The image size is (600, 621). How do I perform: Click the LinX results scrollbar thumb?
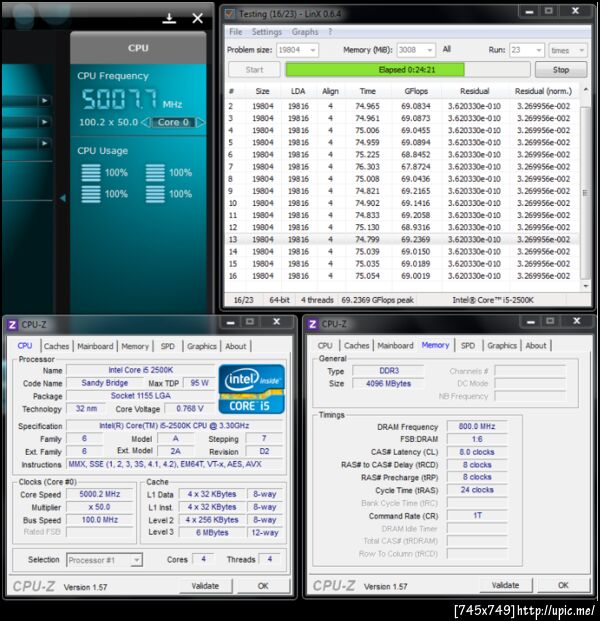pyautogui.click(x=585, y=193)
